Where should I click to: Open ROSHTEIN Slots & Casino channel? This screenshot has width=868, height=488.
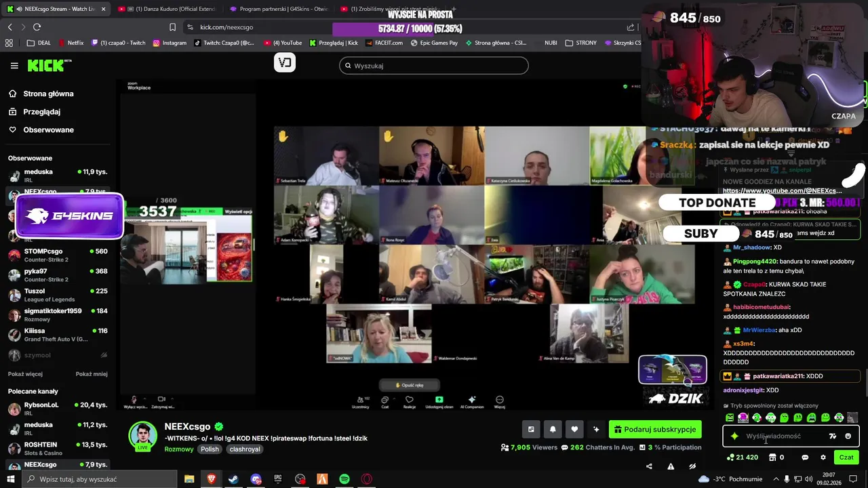tap(58, 449)
